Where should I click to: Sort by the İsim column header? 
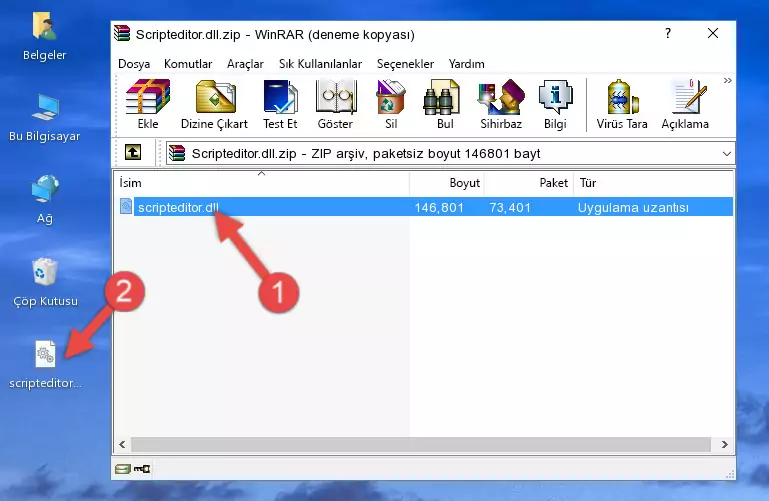(x=262, y=183)
